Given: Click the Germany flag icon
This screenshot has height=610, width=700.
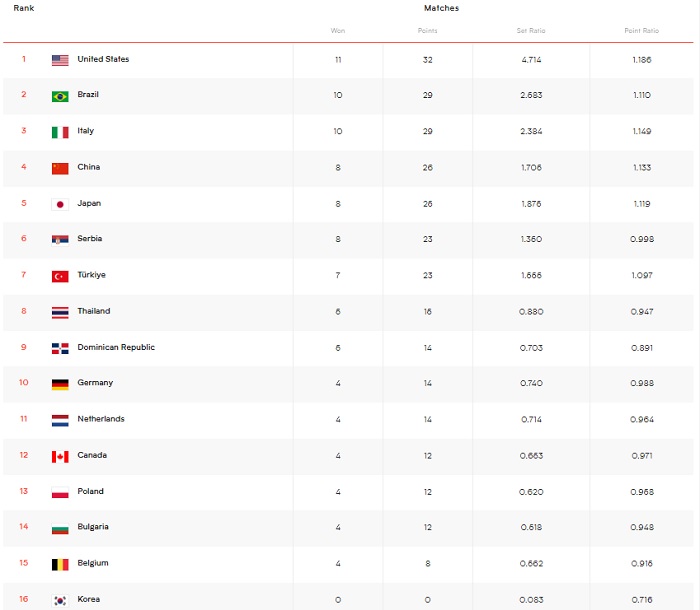Looking at the screenshot, I should tap(60, 384).
